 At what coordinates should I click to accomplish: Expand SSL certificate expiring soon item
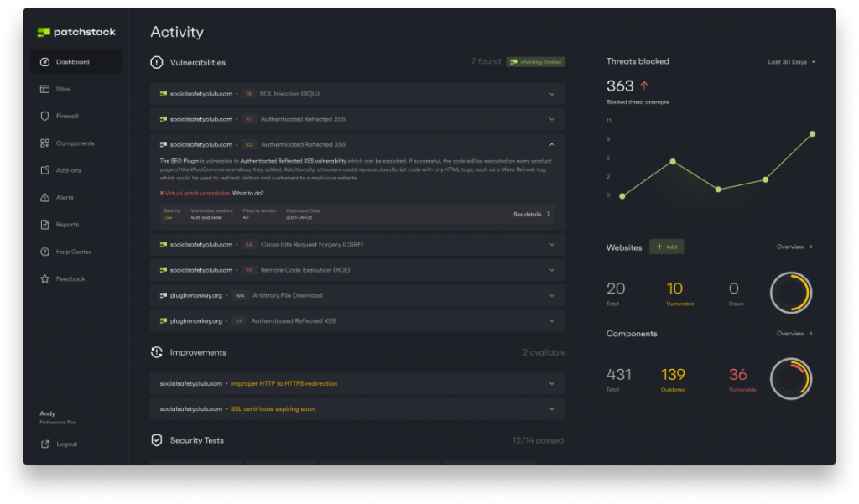pyautogui.click(x=551, y=409)
